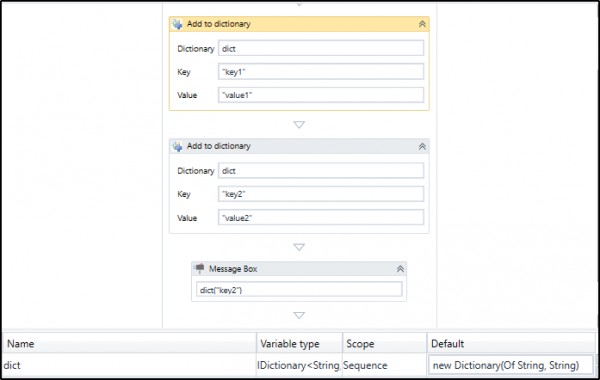Collapse the Message Box activity
Image resolution: width=600 pixels, height=380 pixels.
tap(400, 269)
